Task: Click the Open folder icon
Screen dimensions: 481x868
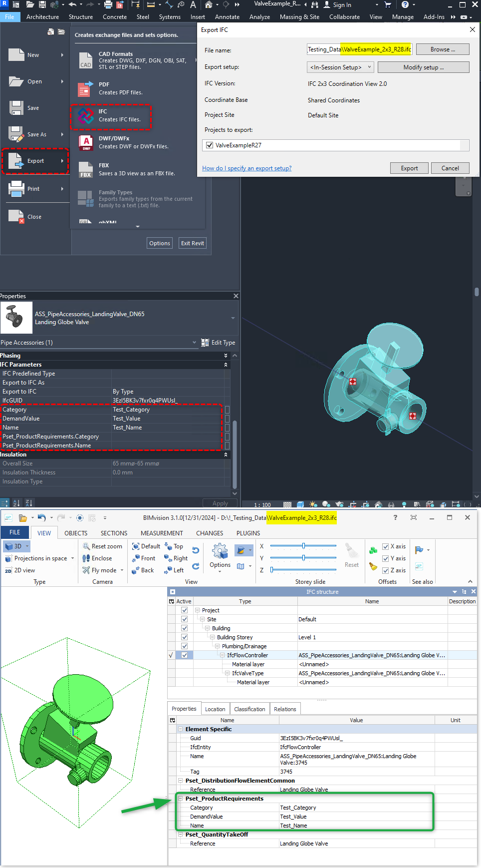Action: coord(16,81)
